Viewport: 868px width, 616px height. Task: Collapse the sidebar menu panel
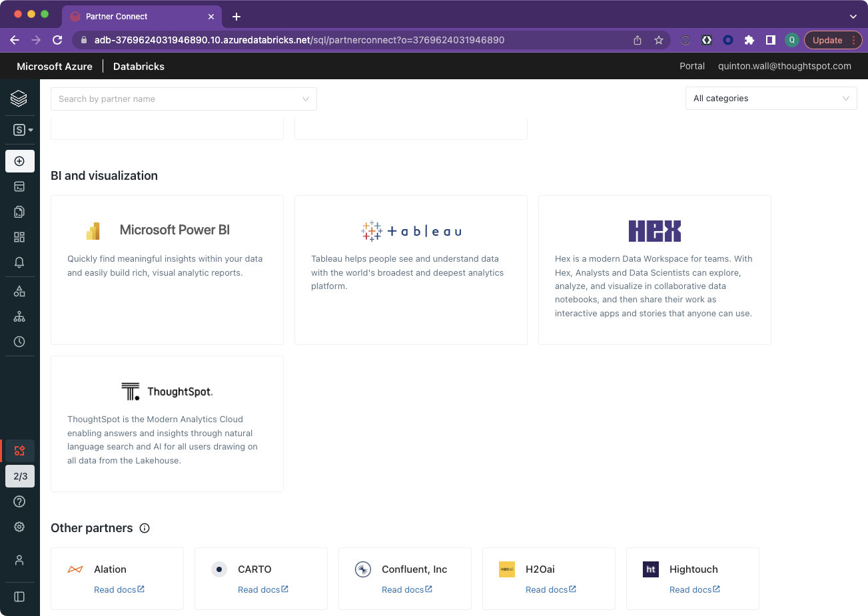[x=19, y=597]
